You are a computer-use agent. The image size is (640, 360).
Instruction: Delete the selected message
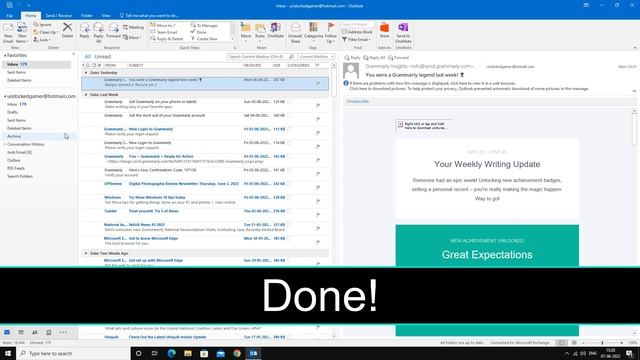point(67,30)
